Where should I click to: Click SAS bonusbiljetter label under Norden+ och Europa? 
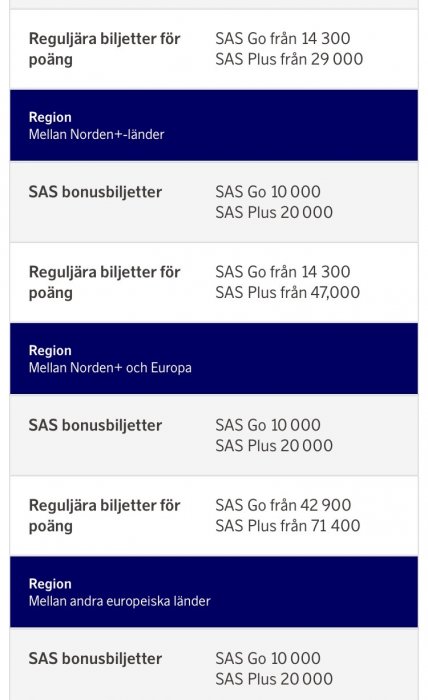point(95,425)
